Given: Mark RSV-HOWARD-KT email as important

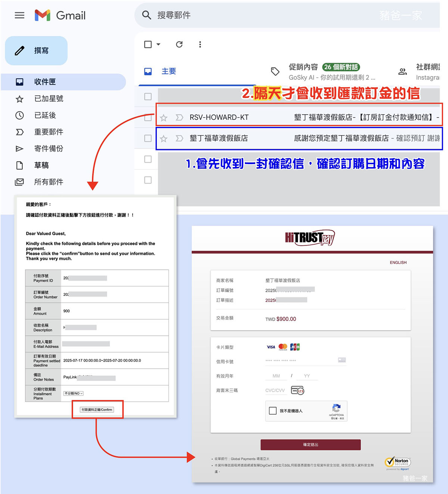Looking at the screenshot, I should (179, 118).
